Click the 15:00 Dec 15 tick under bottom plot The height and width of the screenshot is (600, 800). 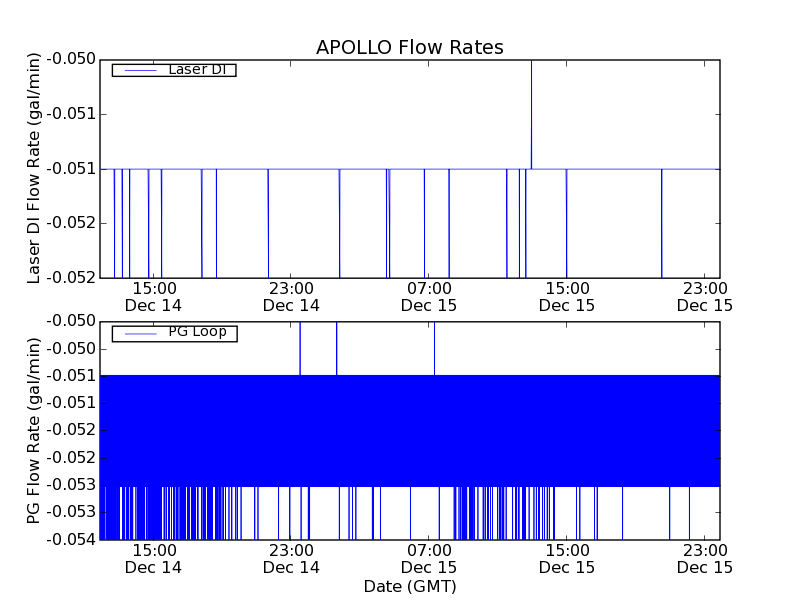coord(566,558)
